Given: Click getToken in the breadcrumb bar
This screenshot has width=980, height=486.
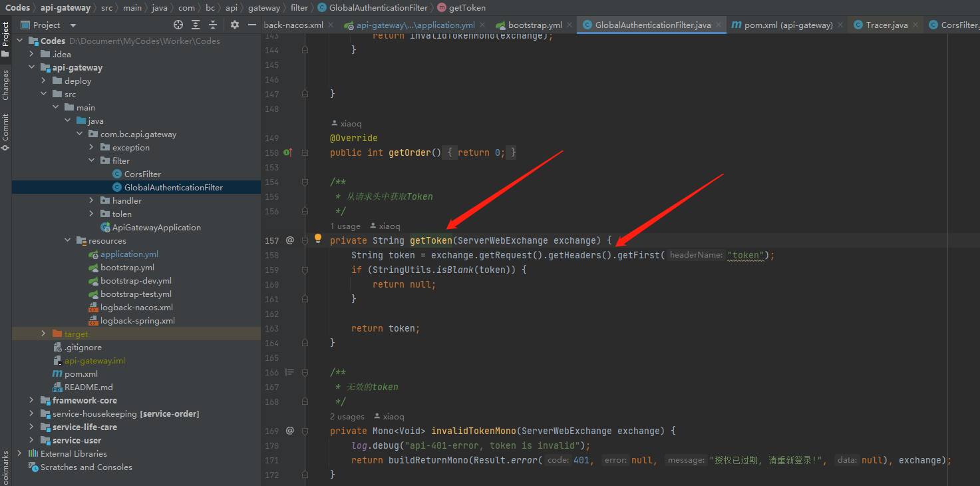Looking at the screenshot, I should point(461,8).
